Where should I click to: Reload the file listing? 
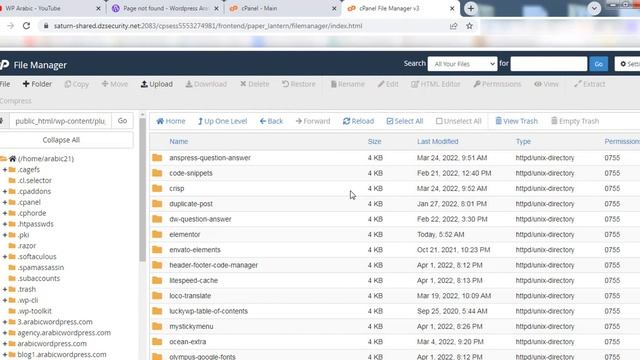358,121
